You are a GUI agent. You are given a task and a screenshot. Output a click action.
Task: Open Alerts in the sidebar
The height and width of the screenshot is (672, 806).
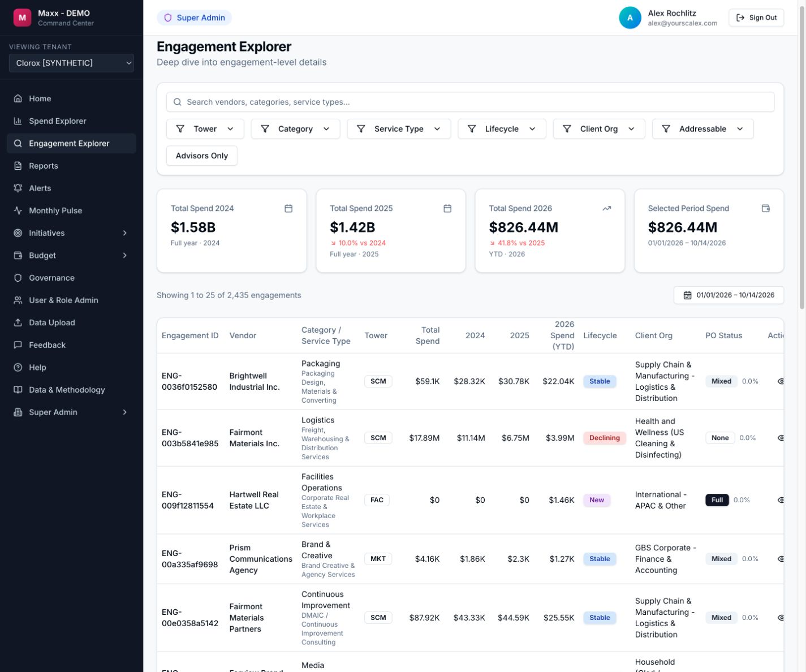click(x=71, y=188)
